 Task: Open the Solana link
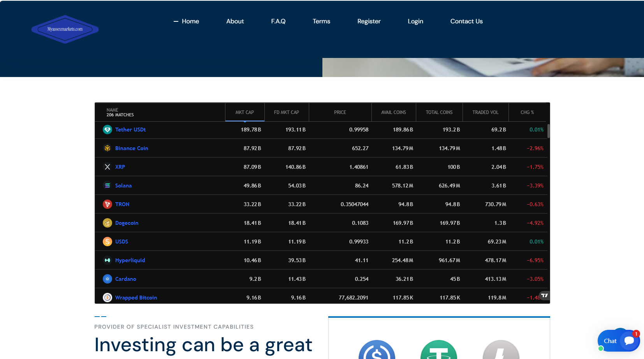[x=123, y=186]
